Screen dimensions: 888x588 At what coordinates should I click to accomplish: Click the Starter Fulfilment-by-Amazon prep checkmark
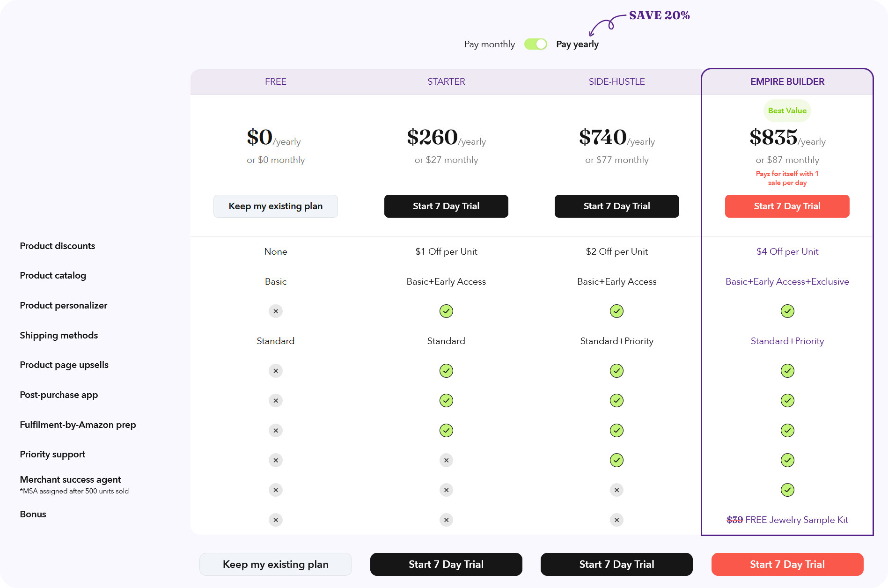(446, 430)
